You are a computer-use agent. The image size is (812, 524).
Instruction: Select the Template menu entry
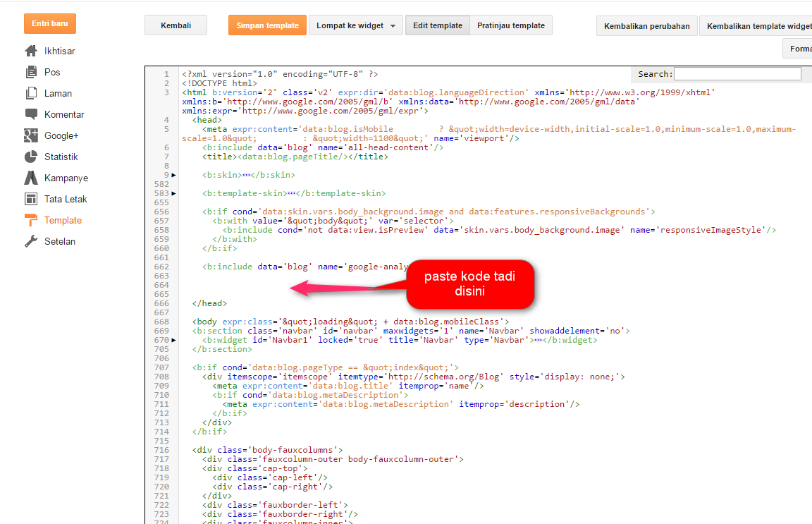tap(63, 220)
